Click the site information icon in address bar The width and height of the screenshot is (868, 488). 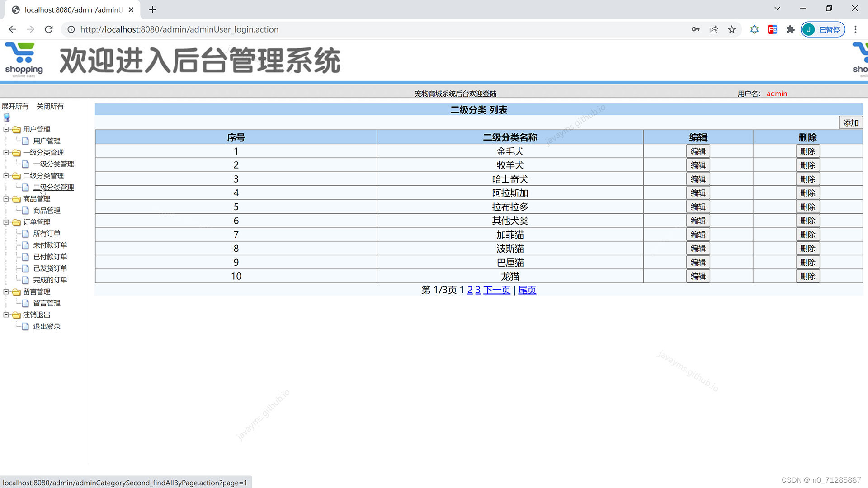(x=71, y=29)
